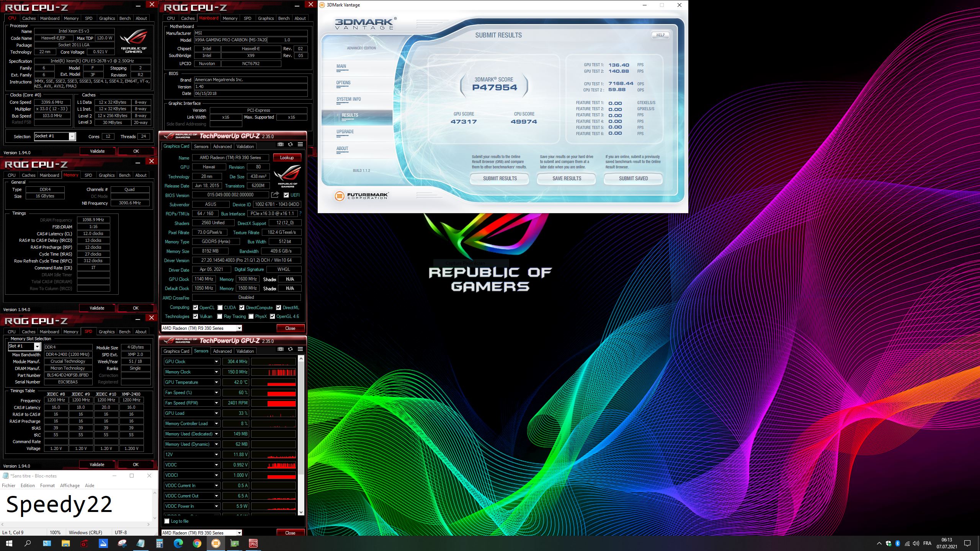Viewport: 980px width, 551px height.
Task: Open GPU Temperature sensor dropdown arrow
Action: pyautogui.click(x=216, y=382)
